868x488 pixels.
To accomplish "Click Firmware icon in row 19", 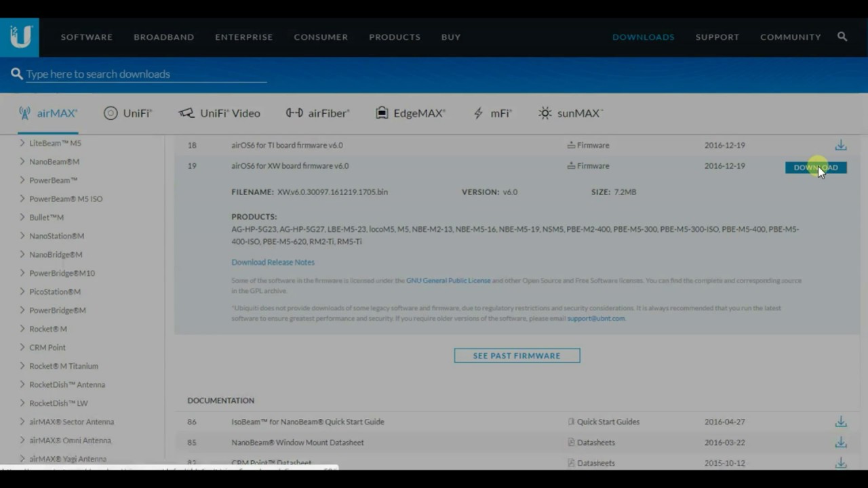I will coord(571,165).
